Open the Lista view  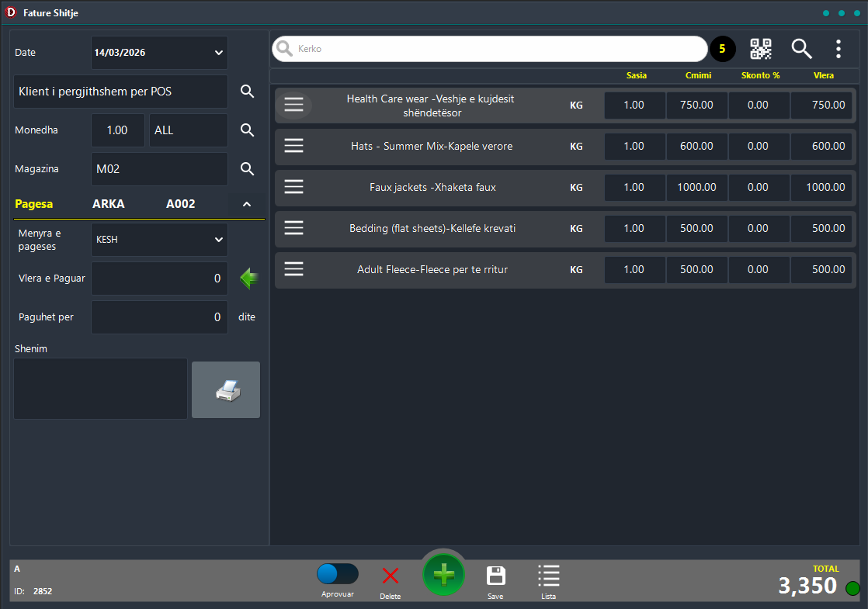(548, 576)
